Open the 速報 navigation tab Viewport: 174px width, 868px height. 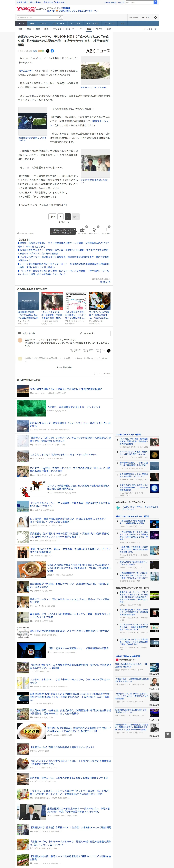32,24
